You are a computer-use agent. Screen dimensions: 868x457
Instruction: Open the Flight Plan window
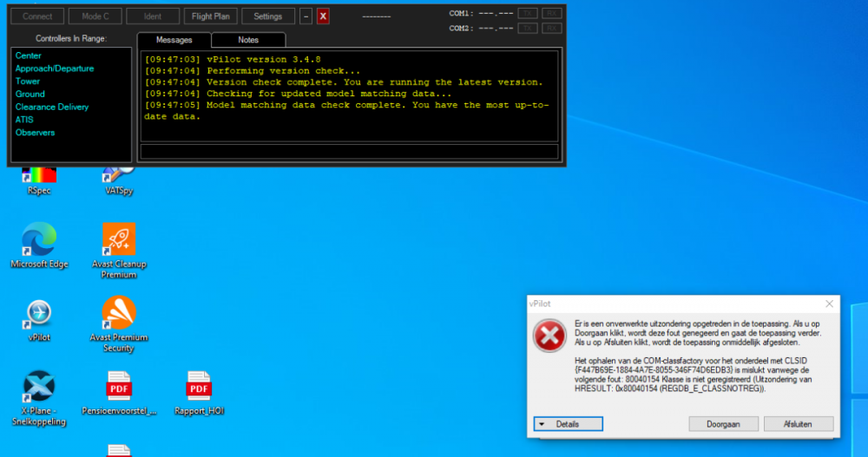210,16
